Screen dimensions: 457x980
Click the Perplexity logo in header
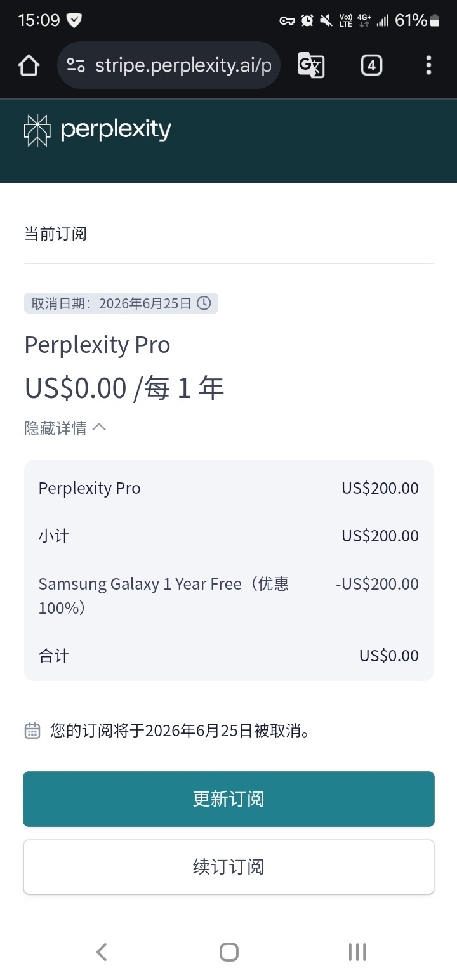point(97,130)
